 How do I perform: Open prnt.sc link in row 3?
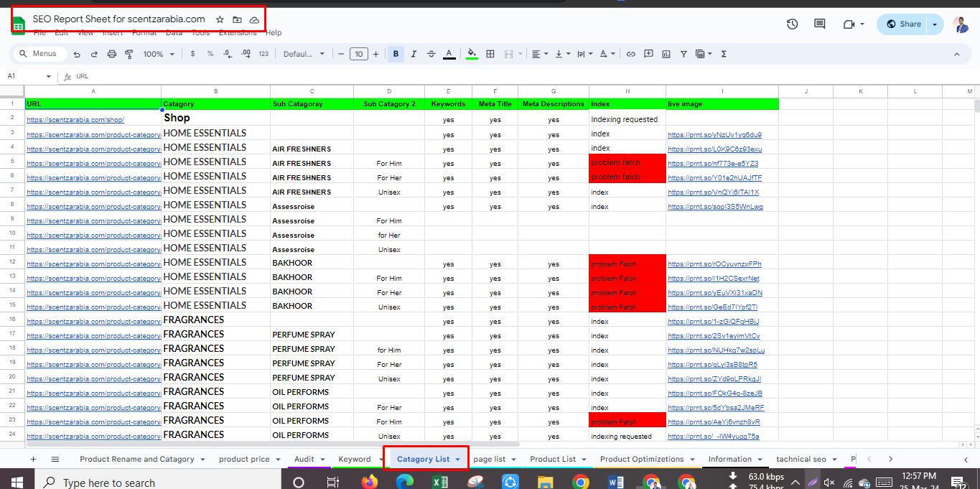coord(714,134)
